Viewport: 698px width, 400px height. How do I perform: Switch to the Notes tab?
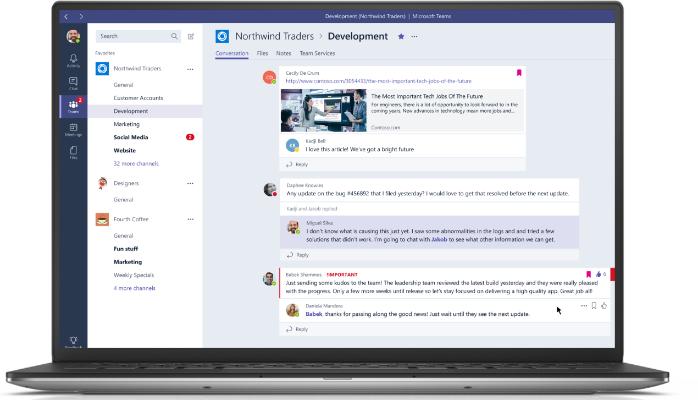pyautogui.click(x=284, y=53)
